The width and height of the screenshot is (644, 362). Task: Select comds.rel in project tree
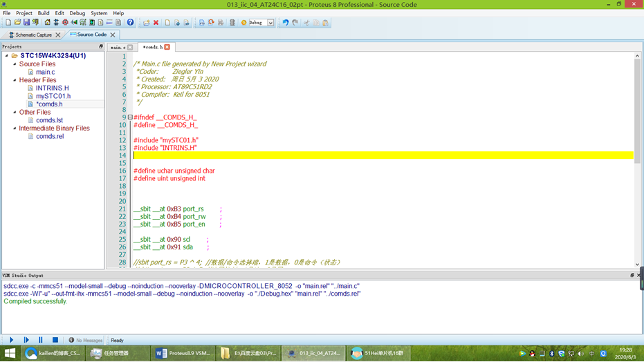[x=50, y=136]
